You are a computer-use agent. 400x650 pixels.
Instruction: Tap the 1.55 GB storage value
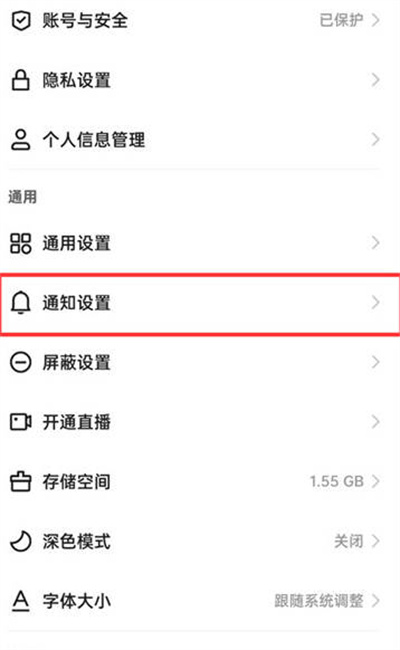pos(337,481)
